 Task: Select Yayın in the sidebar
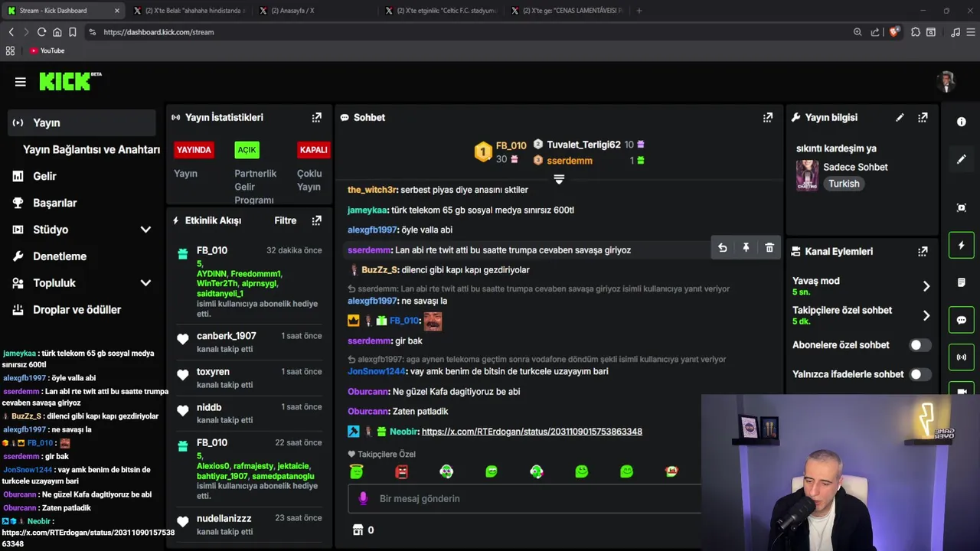[x=83, y=122]
